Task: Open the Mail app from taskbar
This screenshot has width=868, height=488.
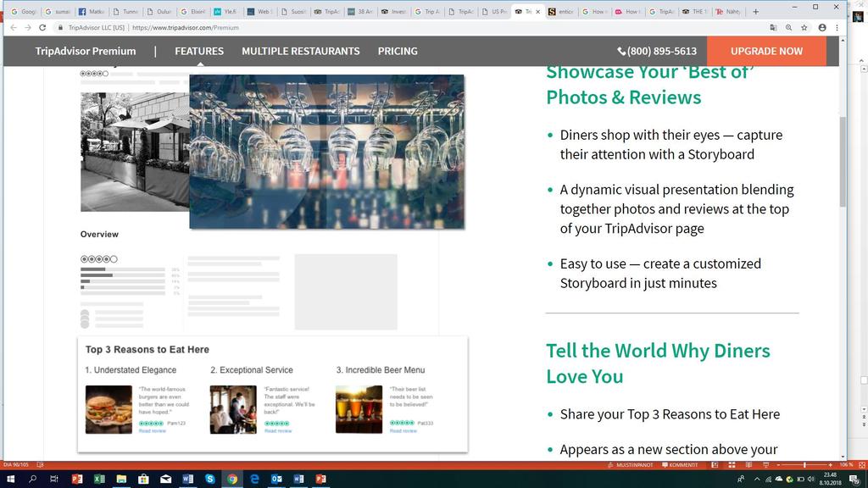Action: point(165,480)
